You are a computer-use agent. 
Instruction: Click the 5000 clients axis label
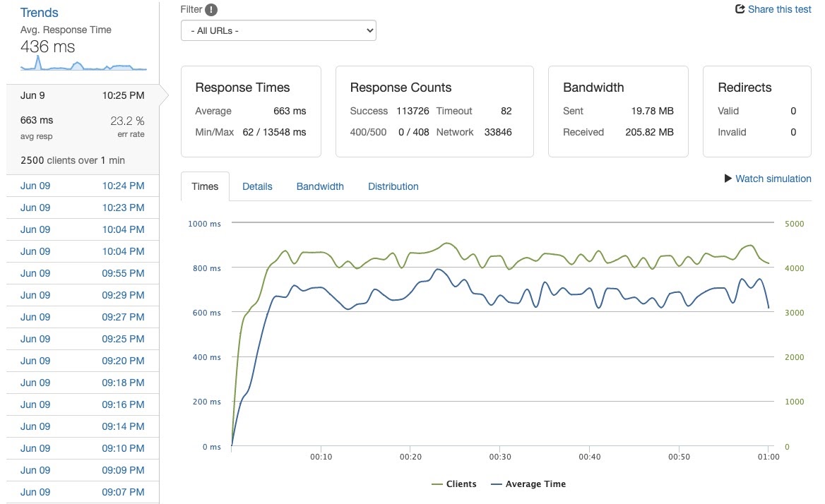[x=794, y=223]
